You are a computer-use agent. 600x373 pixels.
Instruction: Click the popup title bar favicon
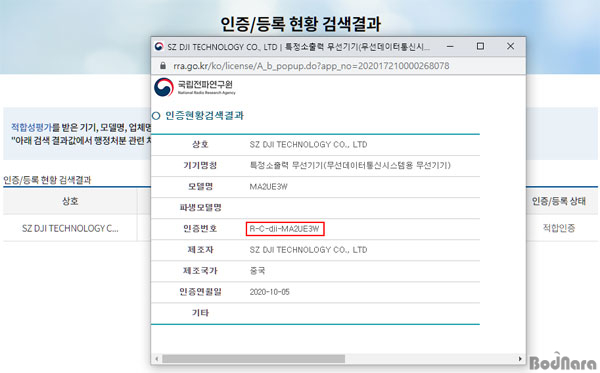(159, 47)
